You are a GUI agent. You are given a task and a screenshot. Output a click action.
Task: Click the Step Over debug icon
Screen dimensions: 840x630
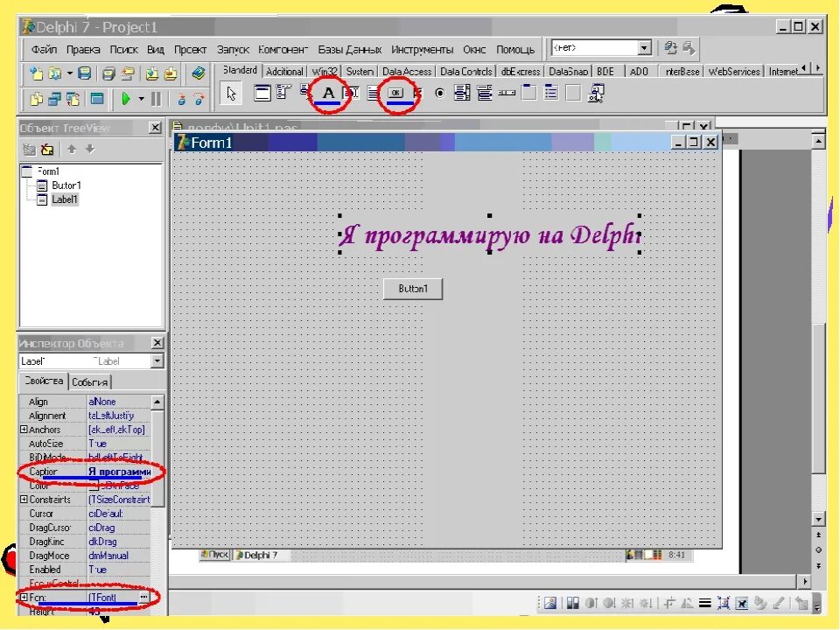point(199,99)
